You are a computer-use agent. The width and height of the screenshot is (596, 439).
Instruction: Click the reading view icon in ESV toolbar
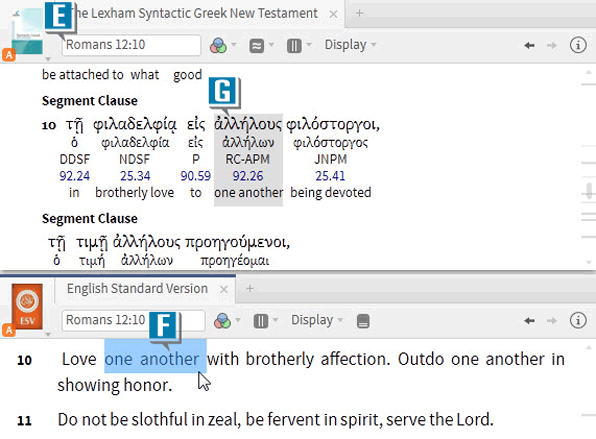(363, 321)
